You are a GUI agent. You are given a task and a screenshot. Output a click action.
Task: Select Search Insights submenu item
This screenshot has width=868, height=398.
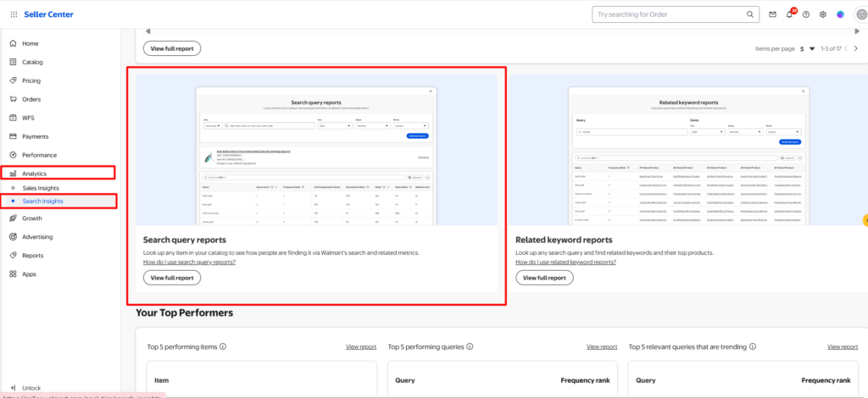tap(42, 202)
